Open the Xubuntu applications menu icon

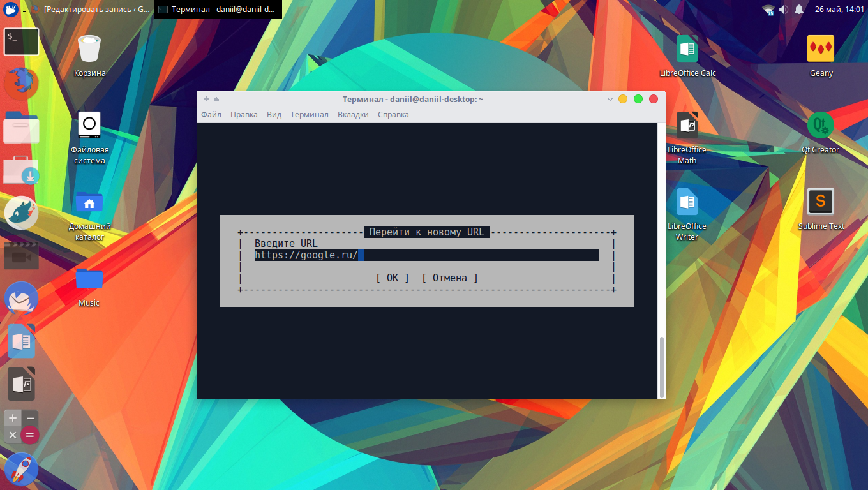10,10
